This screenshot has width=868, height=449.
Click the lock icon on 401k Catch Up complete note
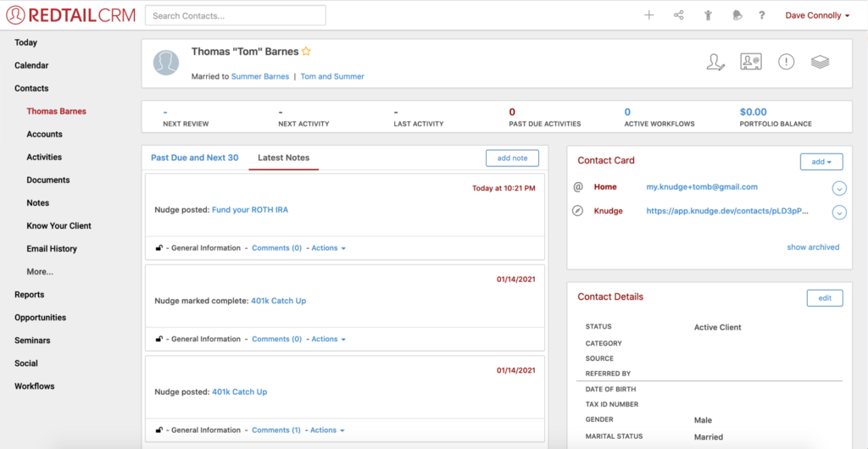(159, 339)
